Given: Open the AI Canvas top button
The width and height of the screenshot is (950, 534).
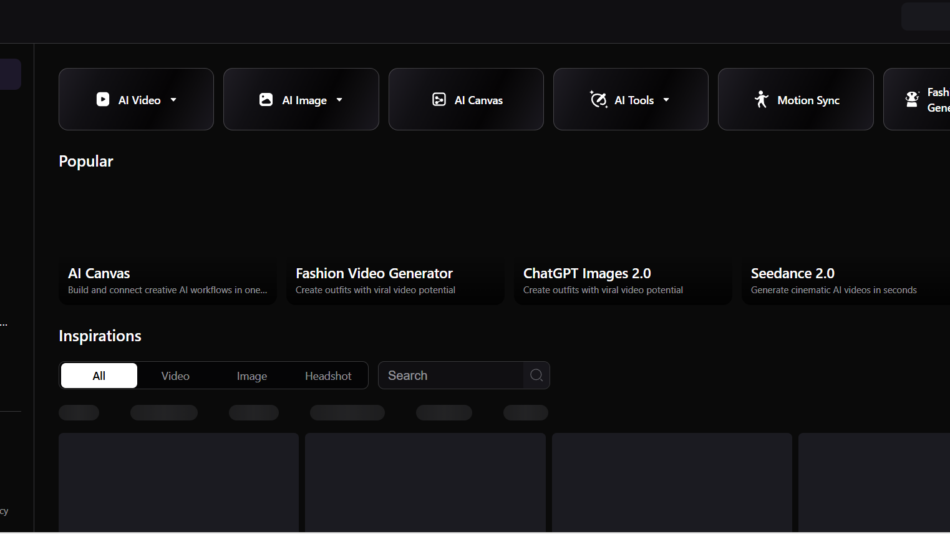Looking at the screenshot, I should (x=466, y=99).
